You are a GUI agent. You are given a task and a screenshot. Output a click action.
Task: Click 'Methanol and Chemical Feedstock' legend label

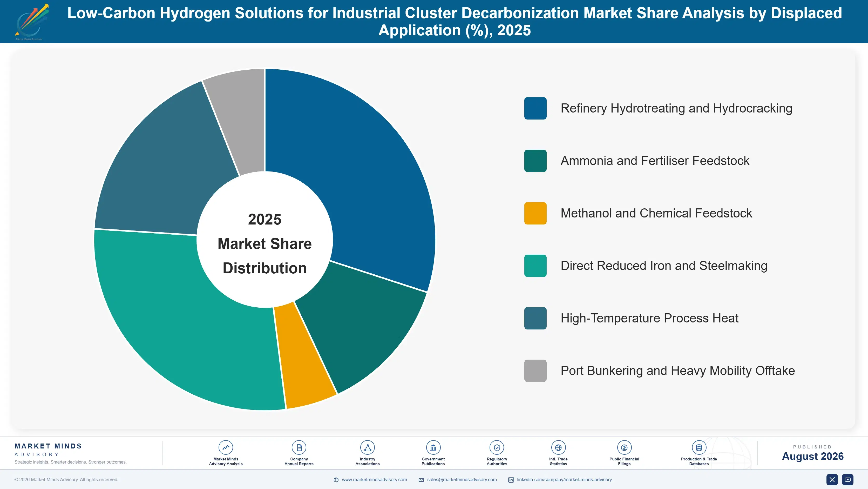656,213
